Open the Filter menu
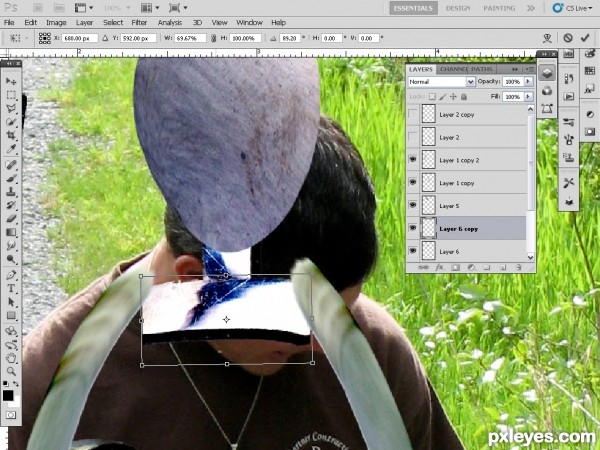The image size is (600, 450). pyautogui.click(x=139, y=23)
